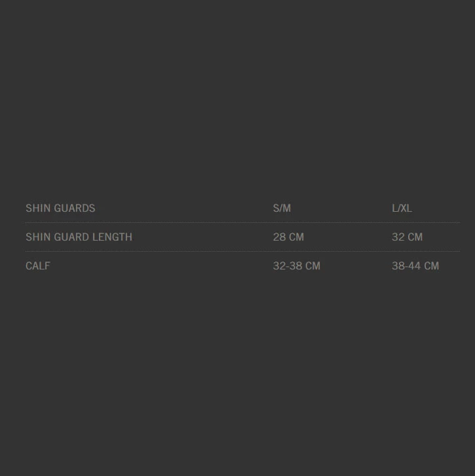Click the CM unit after 38-44
Screen dimensions: 475x476
431,266
